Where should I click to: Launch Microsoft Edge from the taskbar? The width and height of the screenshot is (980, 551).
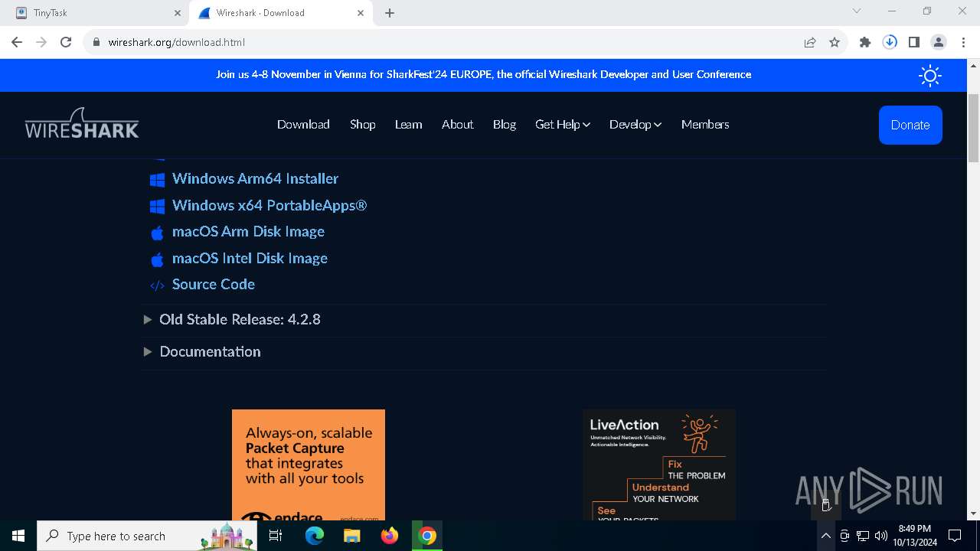coord(315,536)
